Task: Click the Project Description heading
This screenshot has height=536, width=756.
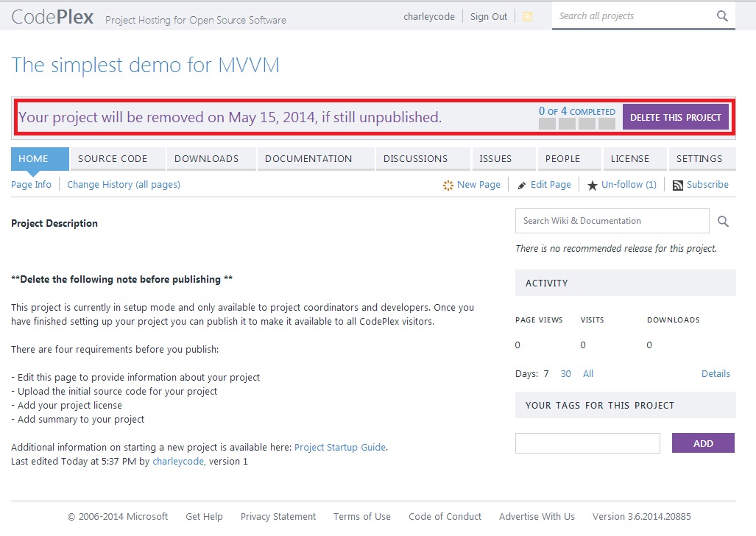Action: (54, 223)
